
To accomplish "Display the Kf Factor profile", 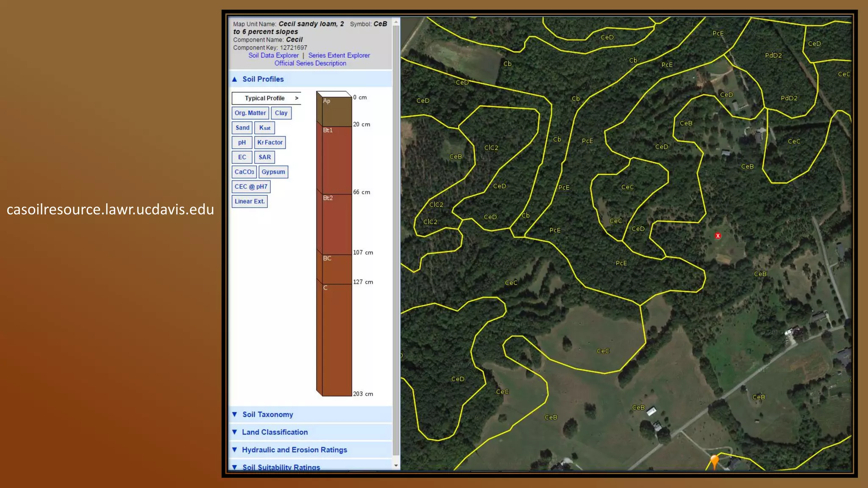I will 270,143.
